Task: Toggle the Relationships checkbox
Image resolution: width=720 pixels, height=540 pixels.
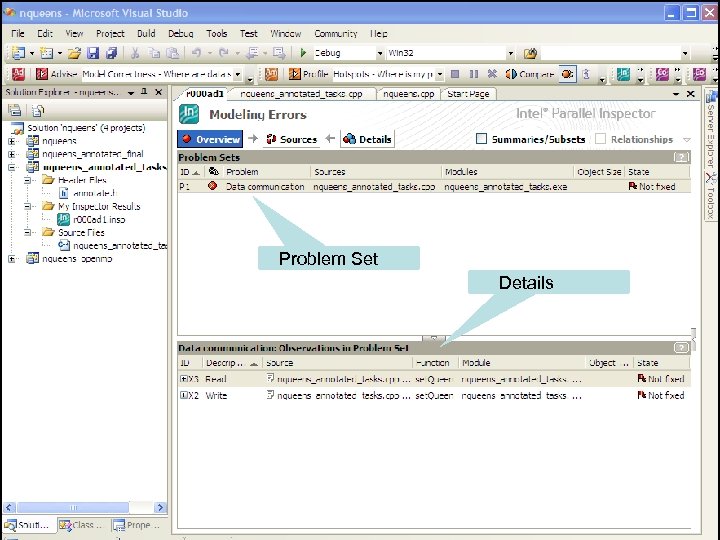Action: (600, 139)
